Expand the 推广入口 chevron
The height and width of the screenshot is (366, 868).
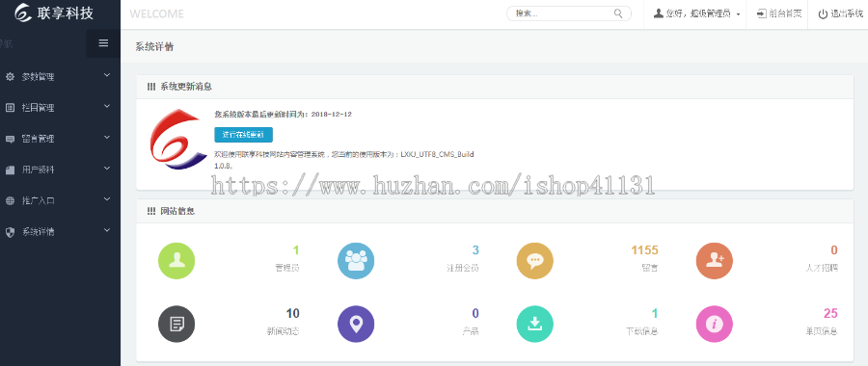point(107,199)
